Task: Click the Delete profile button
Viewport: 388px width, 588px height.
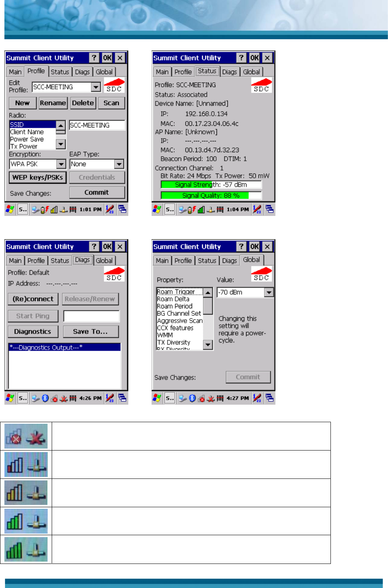Action: [x=83, y=103]
